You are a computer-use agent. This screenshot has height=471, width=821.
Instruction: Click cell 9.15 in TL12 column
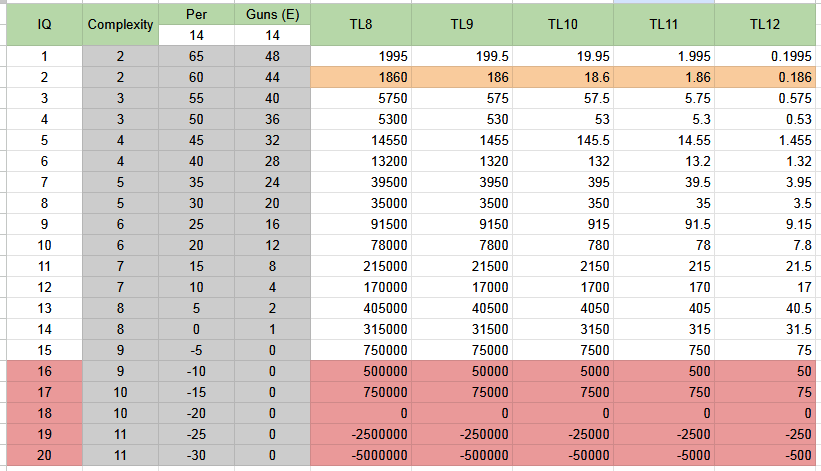click(765, 224)
